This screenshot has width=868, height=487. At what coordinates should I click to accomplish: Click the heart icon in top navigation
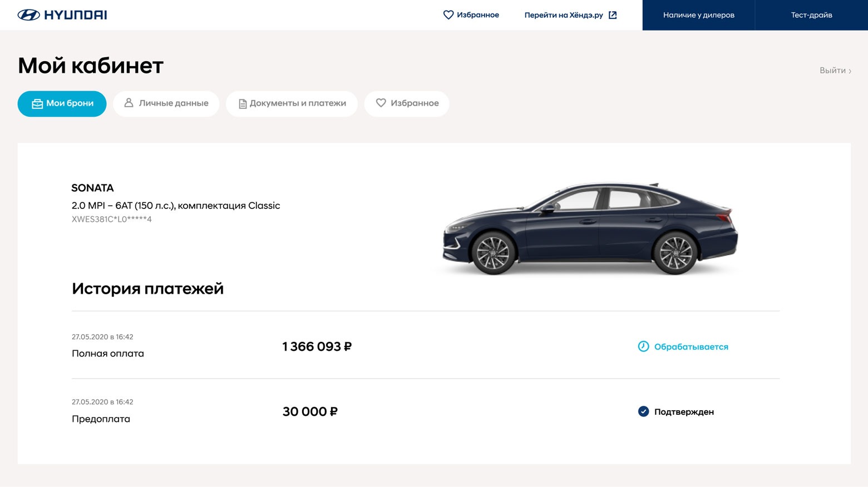[448, 15]
